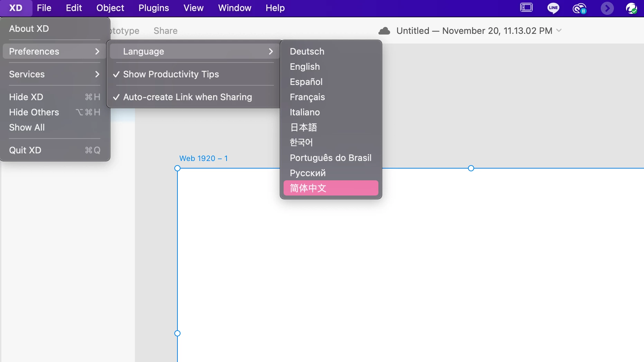Screen dimensions: 644x362
Task: Switch language to Español
Action: pyautogui.click(x=331, y=82)
